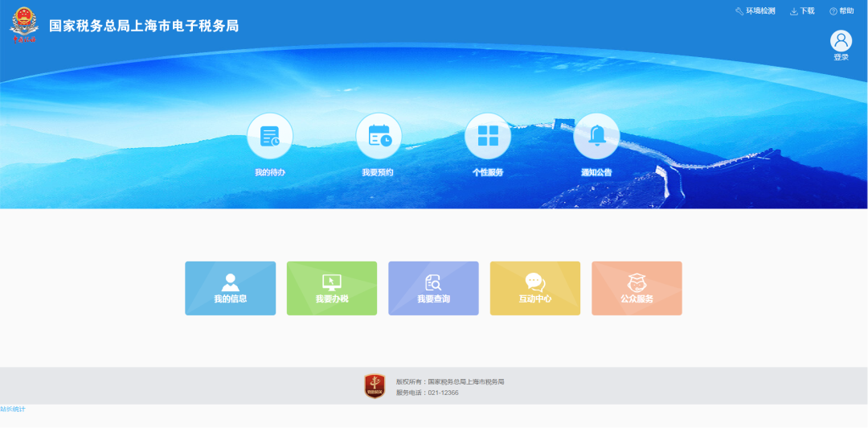Open the 通知公告 bell icon
Image resolution: width=868 pixels, height=428 pixels.
tap(596, 136)
